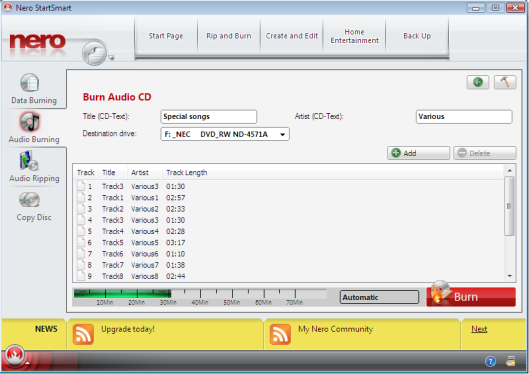Select track 8 row titled Track7
This screenshot has height=374, width=529.
coord(288,265)
